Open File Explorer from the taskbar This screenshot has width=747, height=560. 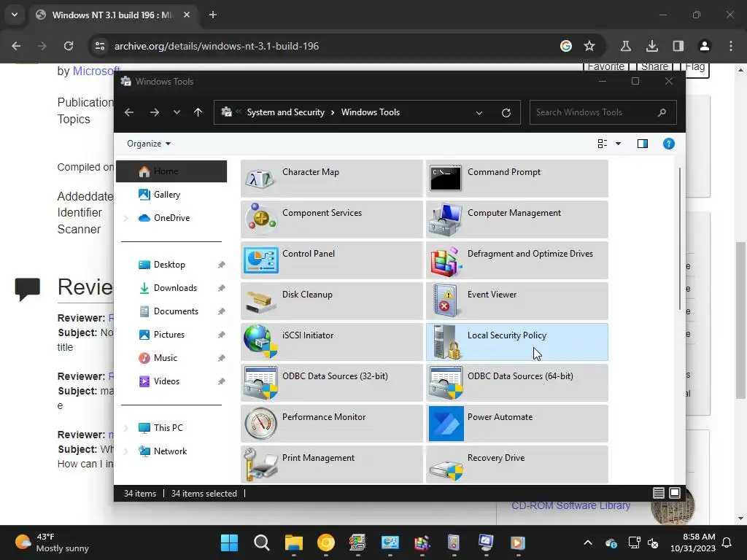coord(294,542)
